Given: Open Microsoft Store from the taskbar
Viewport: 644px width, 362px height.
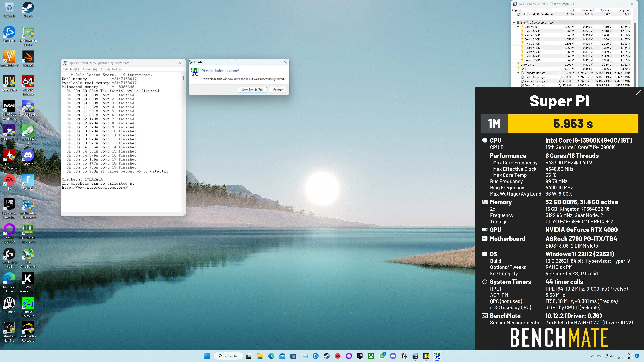Looking at the screenshot, I should [x=293, y=356].
